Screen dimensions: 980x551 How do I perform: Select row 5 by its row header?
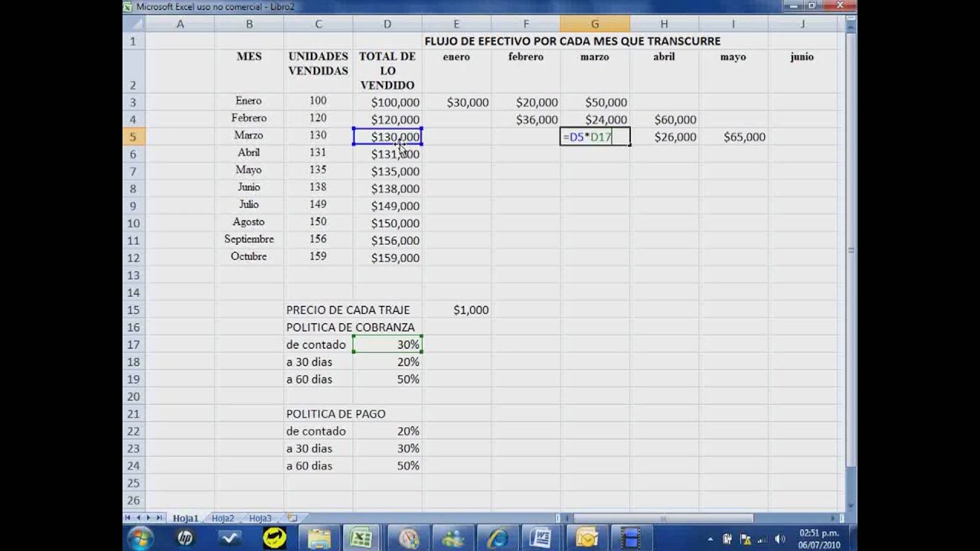pos(134,137)
